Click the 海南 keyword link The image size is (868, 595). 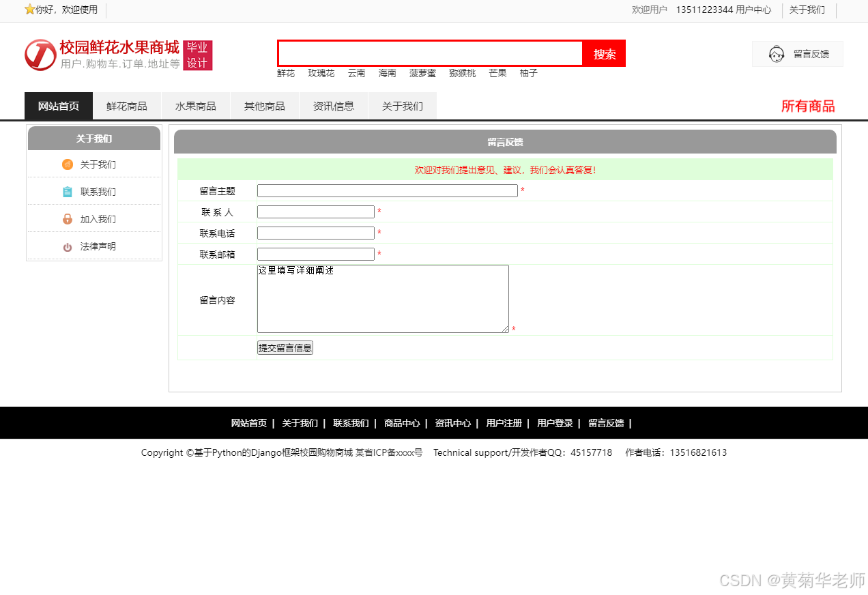(x=388, y=73)
